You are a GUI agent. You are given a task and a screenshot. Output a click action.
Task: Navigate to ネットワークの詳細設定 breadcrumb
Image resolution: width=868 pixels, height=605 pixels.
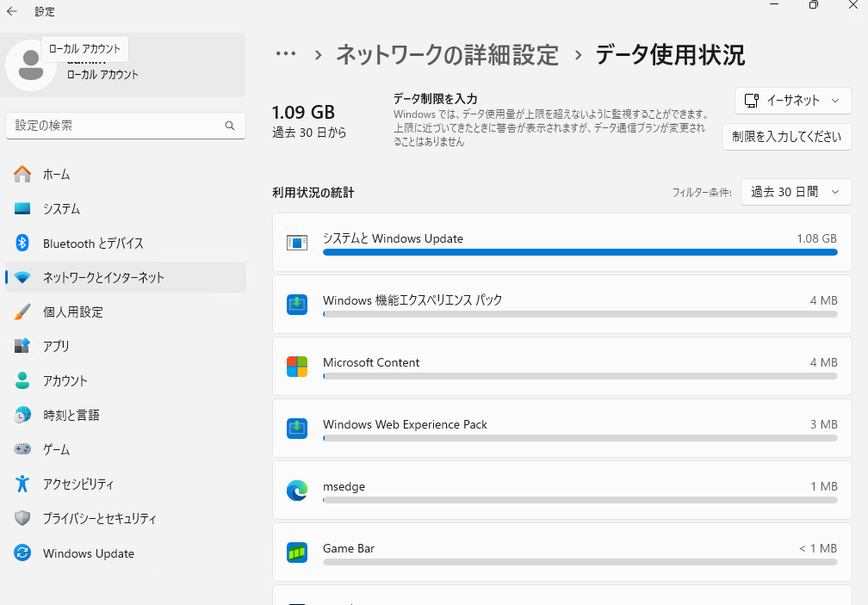click(447, 55)
